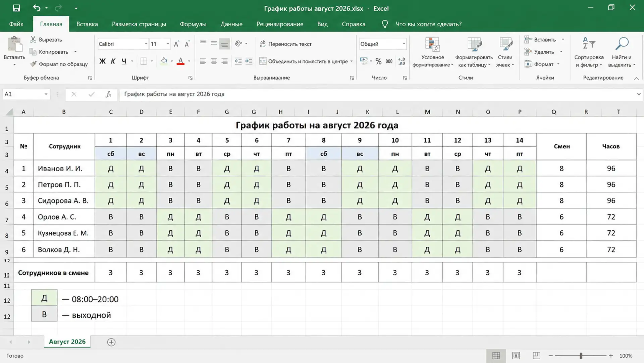Align cell text left
644x363 pixels.
click(x=203, y=61)
